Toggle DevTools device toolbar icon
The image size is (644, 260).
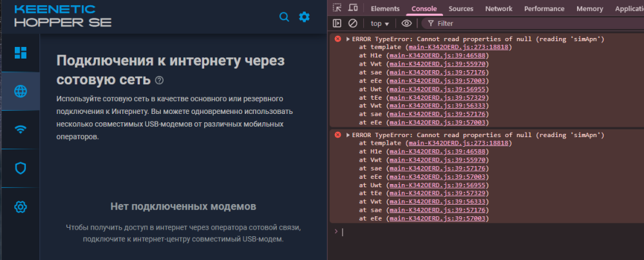pyautogui.click(x=353, y=8)
